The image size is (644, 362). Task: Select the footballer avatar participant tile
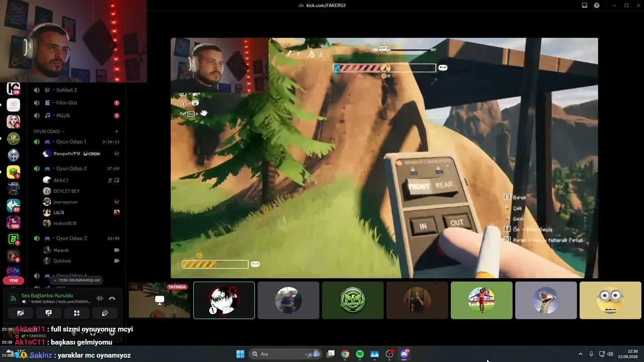(x=481, y=300)
